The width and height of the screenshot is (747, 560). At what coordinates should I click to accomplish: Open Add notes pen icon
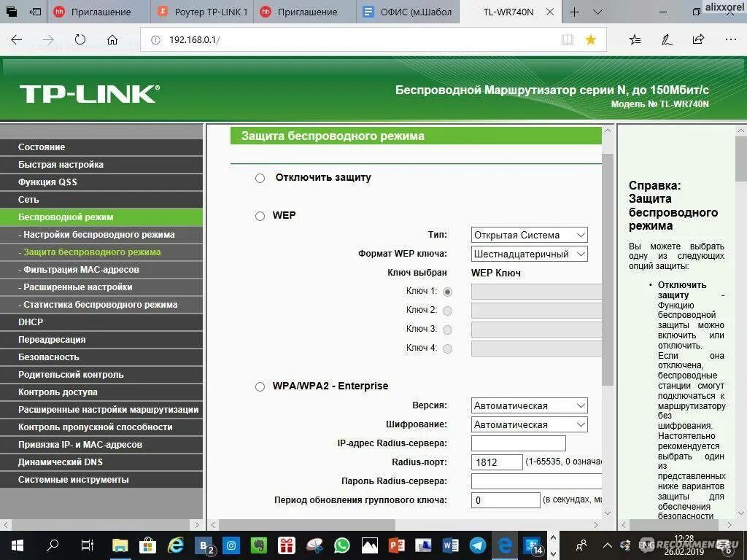pyautogui.click(x=667, y=40)
